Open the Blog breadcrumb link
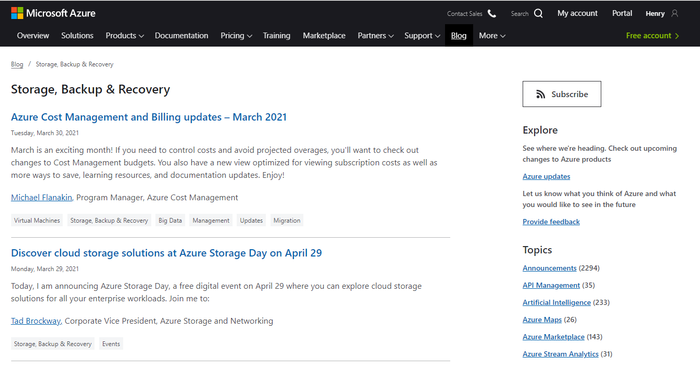This screenshot has width=700, height=367. click(x=17, y=64)
